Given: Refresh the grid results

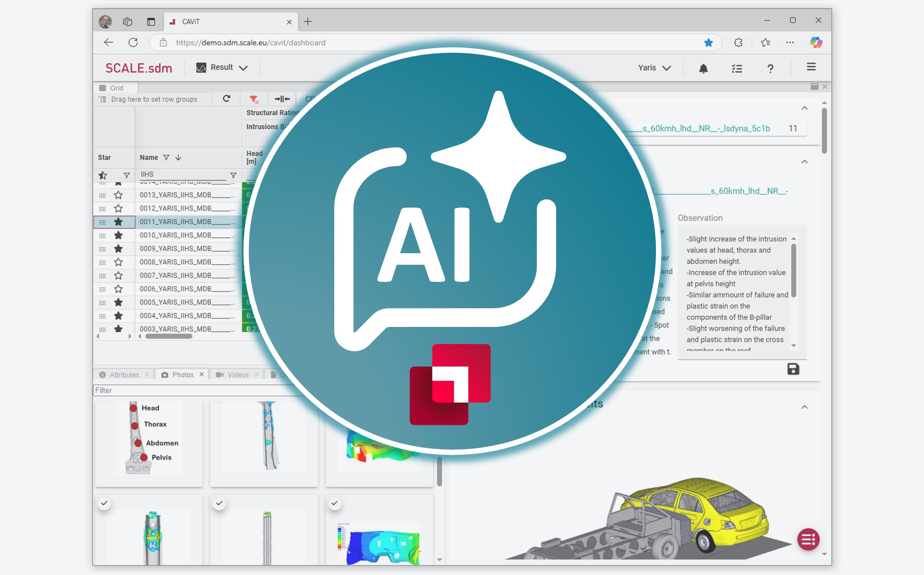Looking at the screenshot, I should pyautogui.click(x=226, y=99).
